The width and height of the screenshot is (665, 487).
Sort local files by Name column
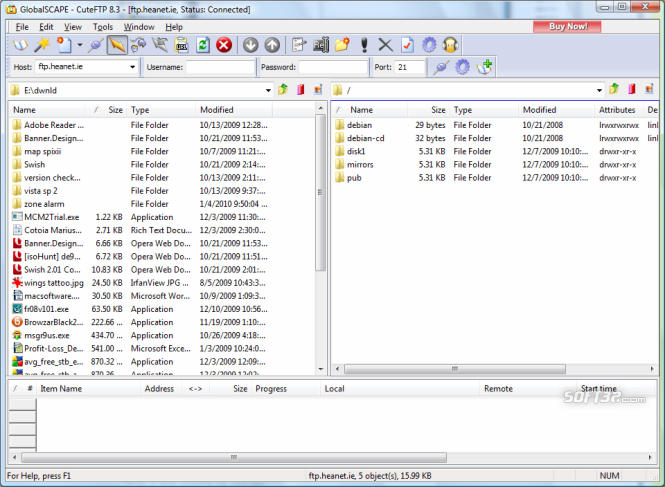47,110
